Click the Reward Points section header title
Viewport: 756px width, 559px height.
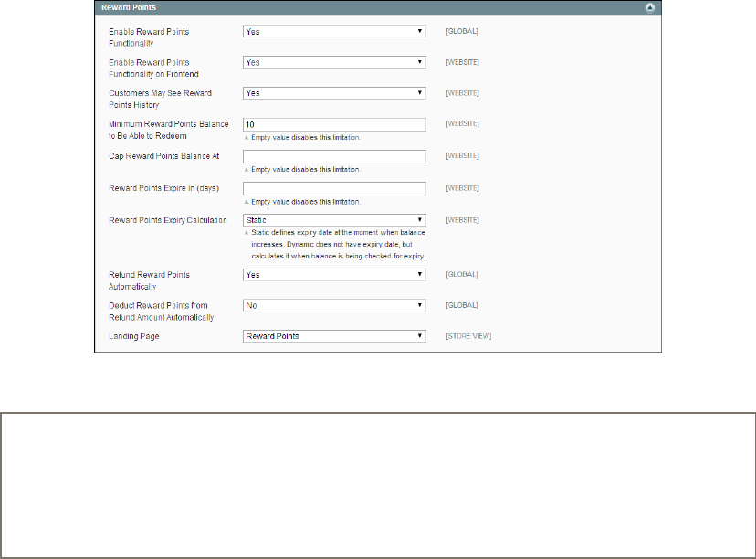(x=129, y=7)
